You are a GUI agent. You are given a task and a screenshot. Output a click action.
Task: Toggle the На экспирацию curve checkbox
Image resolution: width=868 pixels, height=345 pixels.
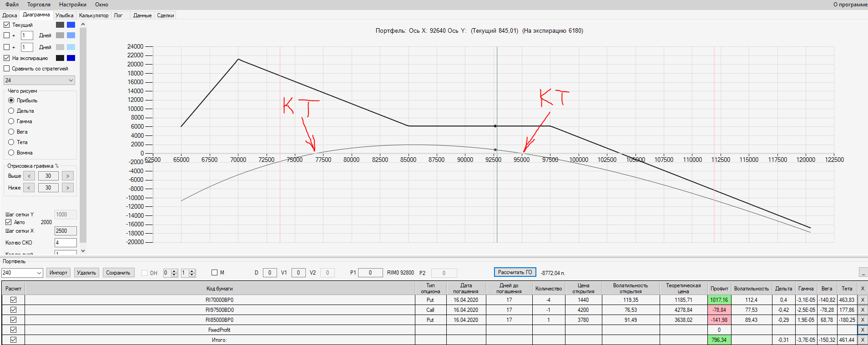pyautogui.click(x=7, y=58)
